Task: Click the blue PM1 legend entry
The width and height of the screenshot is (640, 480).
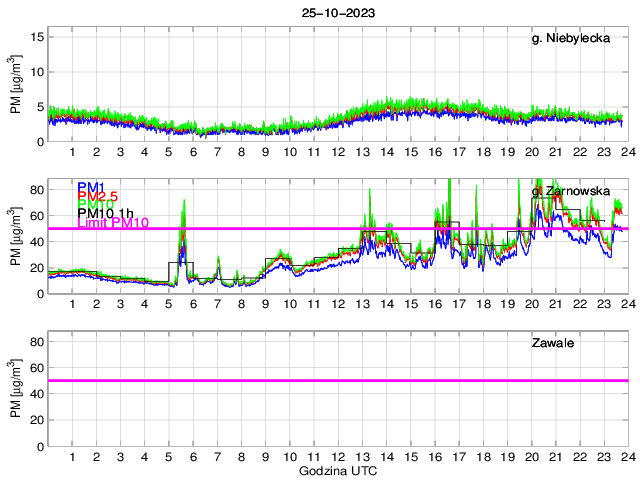Action: click(x=92, y=187)
